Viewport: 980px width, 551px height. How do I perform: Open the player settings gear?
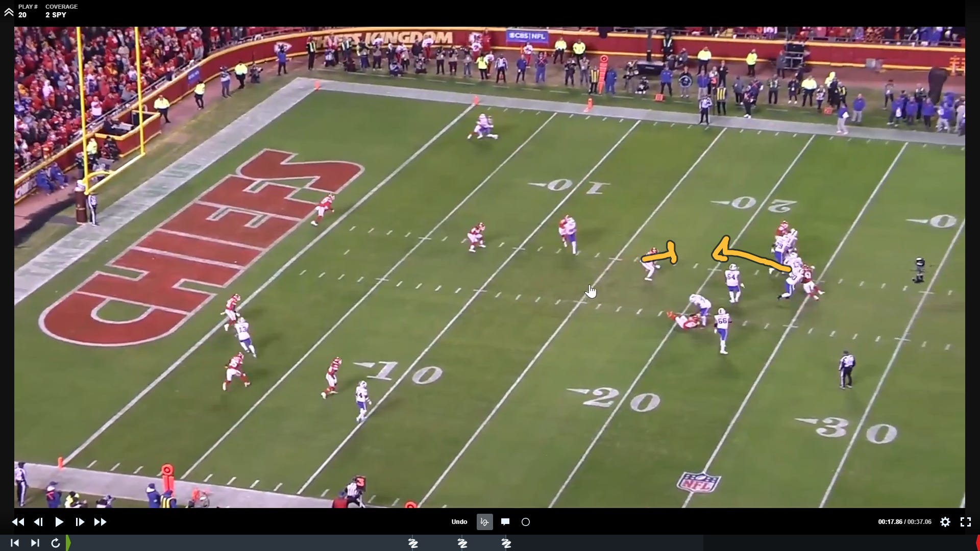click(x=945, y=522)
